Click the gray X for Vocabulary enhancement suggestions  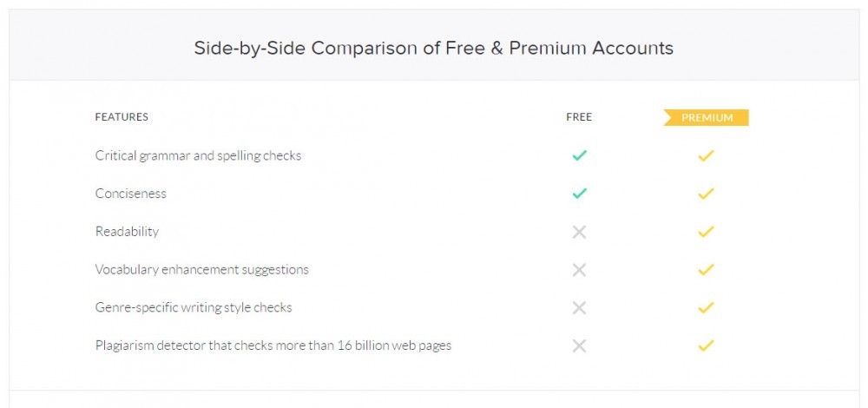pos(579,270)
